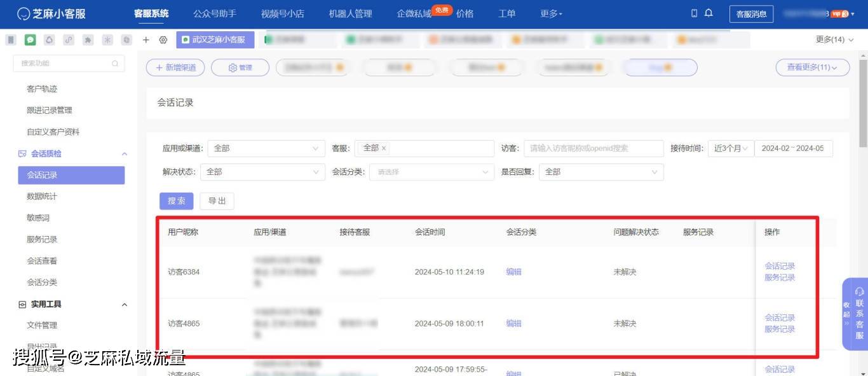Click the puzzle piece channel icon

pyautogui.click(x=88, y=39)
